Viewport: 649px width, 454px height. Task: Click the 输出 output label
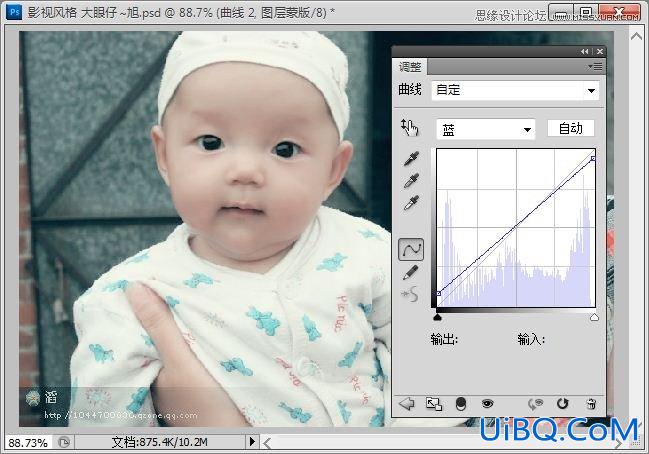(444, 339)
